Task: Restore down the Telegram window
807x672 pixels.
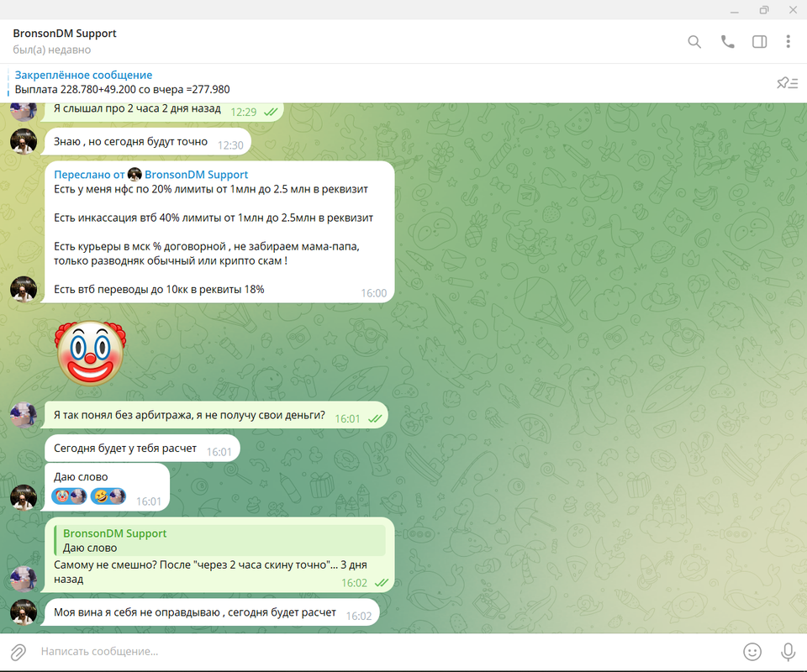Action: pos(764,10)
